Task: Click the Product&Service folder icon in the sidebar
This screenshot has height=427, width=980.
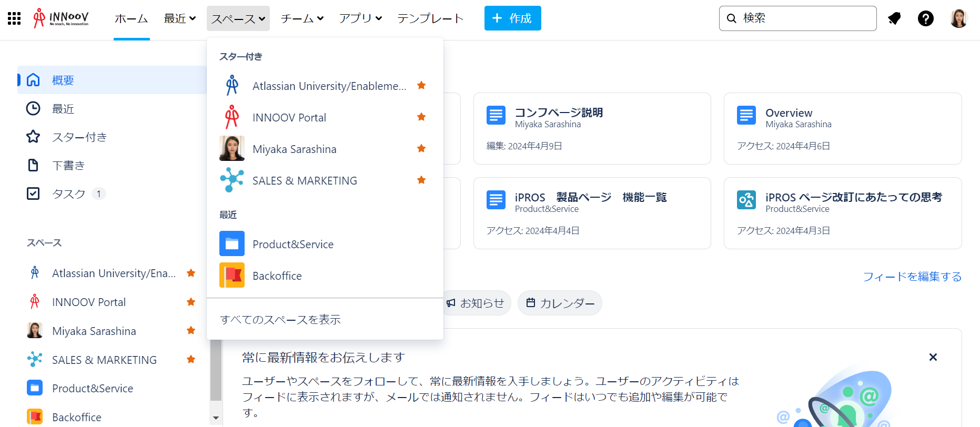Action: (35, 388)
